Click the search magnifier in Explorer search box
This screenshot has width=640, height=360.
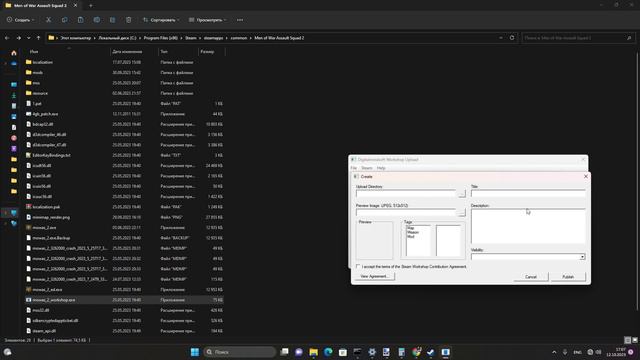pyautogui.click(x=629, y=38)
